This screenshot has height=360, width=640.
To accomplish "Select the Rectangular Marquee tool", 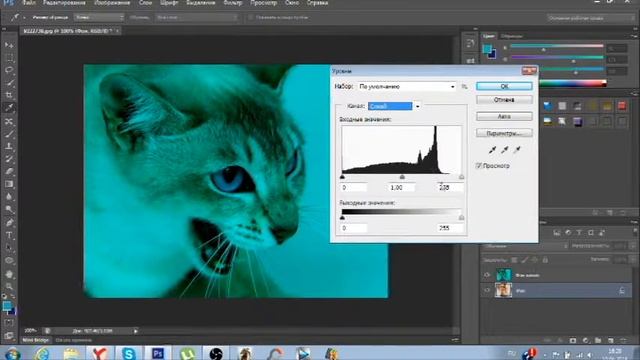I will coord(9,58).
